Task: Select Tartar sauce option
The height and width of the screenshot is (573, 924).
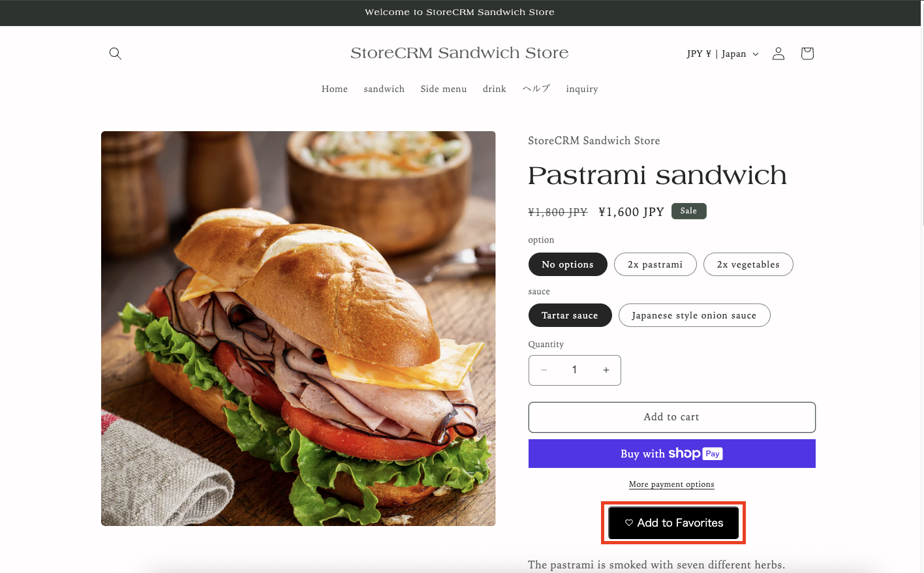Action: point(570,315)
